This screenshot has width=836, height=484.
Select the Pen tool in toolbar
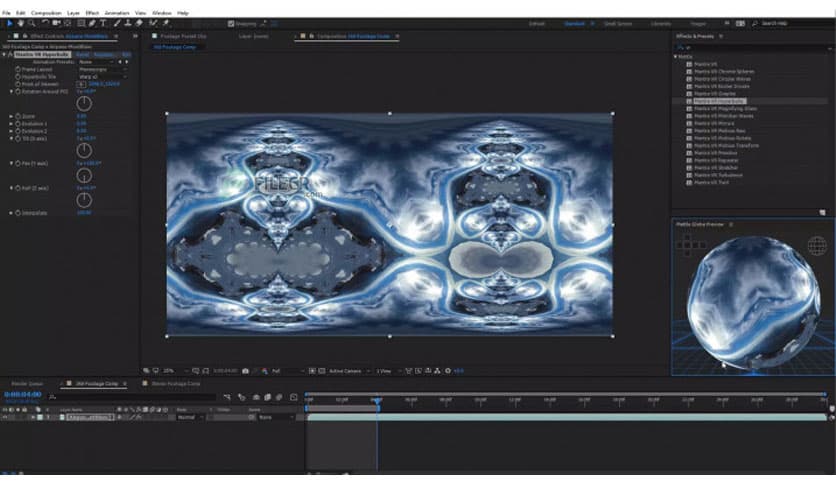point(93,23)
